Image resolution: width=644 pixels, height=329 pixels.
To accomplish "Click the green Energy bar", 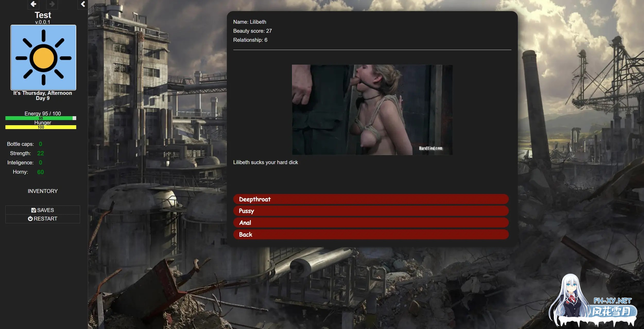I will tap(39, 118).
